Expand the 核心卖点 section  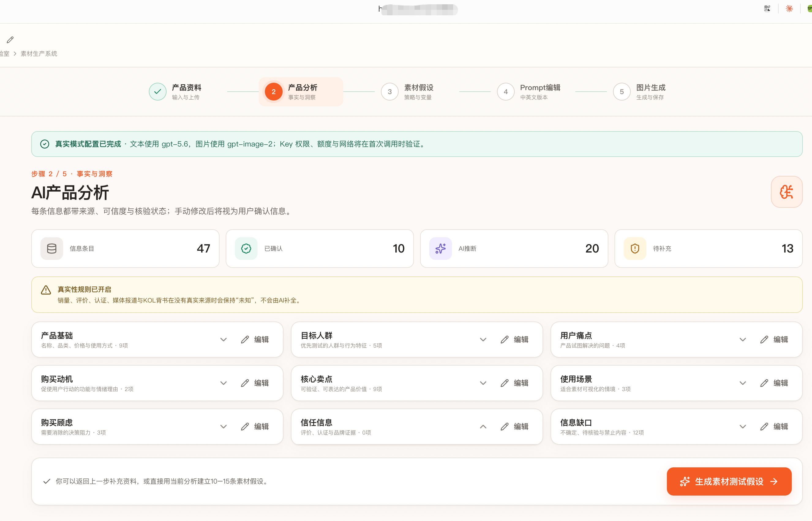pos(483,383)
